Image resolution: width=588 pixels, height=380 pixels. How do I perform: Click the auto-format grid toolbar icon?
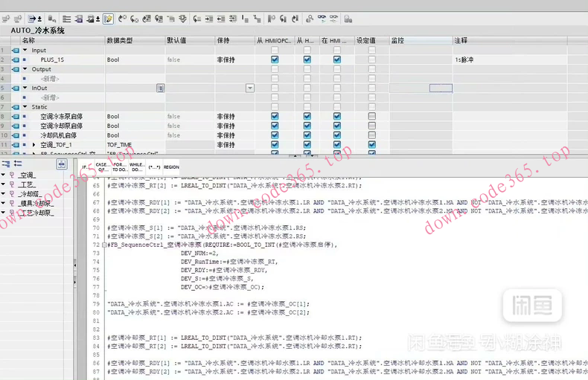click(233, 19)
